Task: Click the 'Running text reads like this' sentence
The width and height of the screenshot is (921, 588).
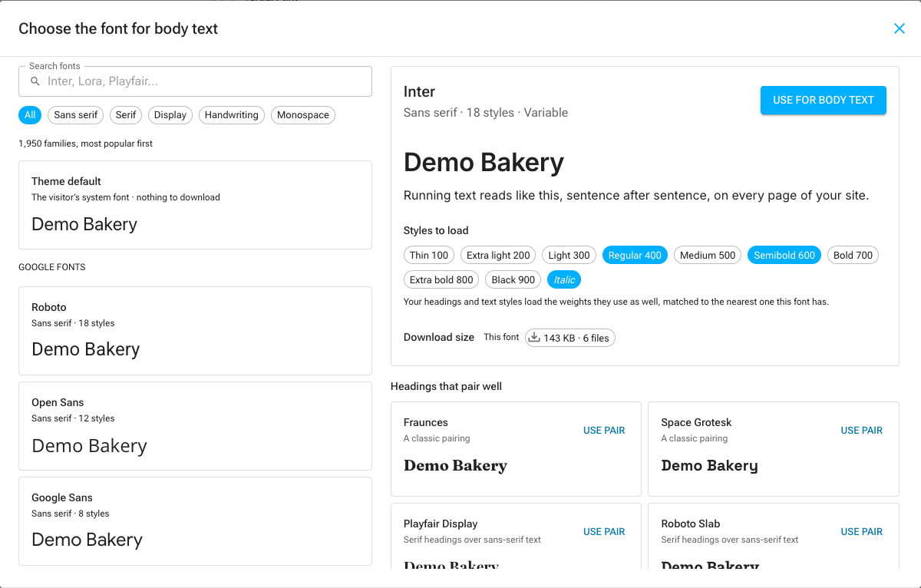Action: coord(636,195)
